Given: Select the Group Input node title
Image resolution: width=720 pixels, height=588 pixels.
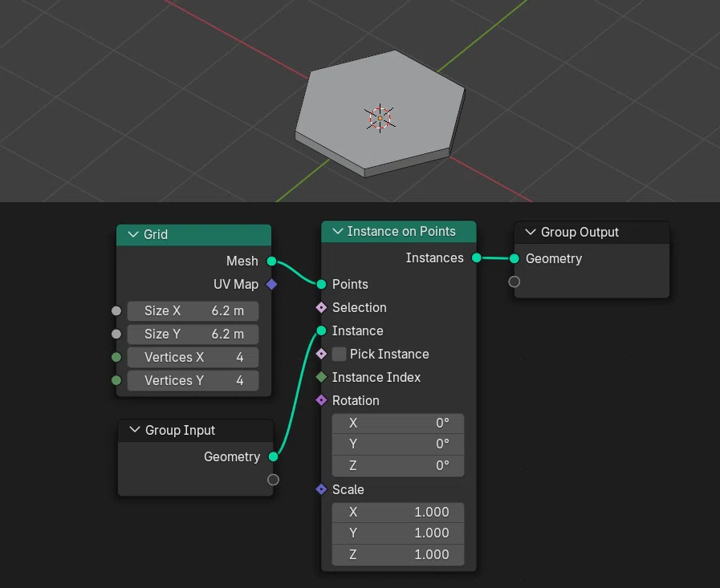Looking at the screenshot, I should pyautogui.click(x=180, y=431).
